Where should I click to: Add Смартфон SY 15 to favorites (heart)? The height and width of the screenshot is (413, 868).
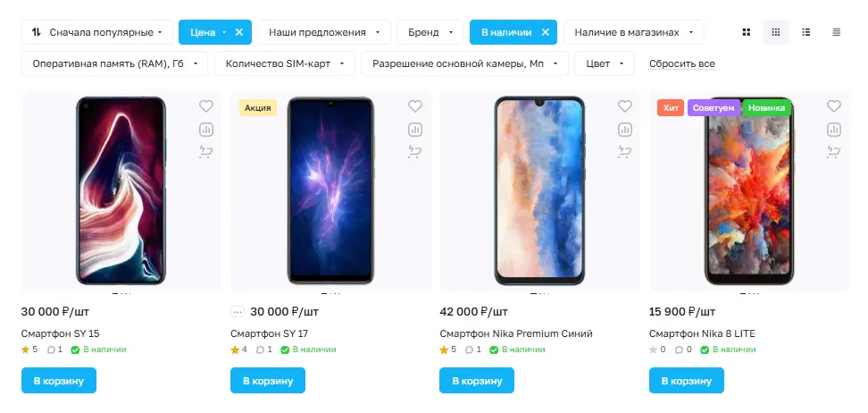pos(205,106)
